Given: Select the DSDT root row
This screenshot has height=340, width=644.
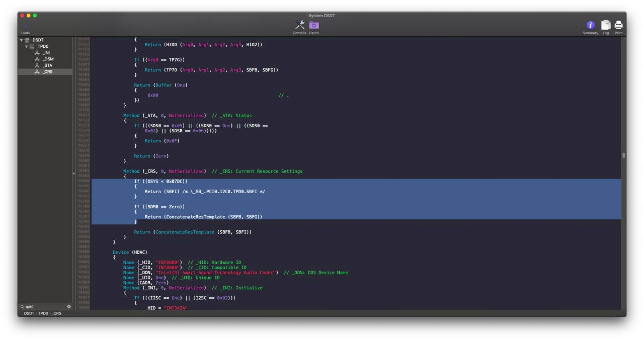Looking at the screenshot, I should tap(45, 40).
